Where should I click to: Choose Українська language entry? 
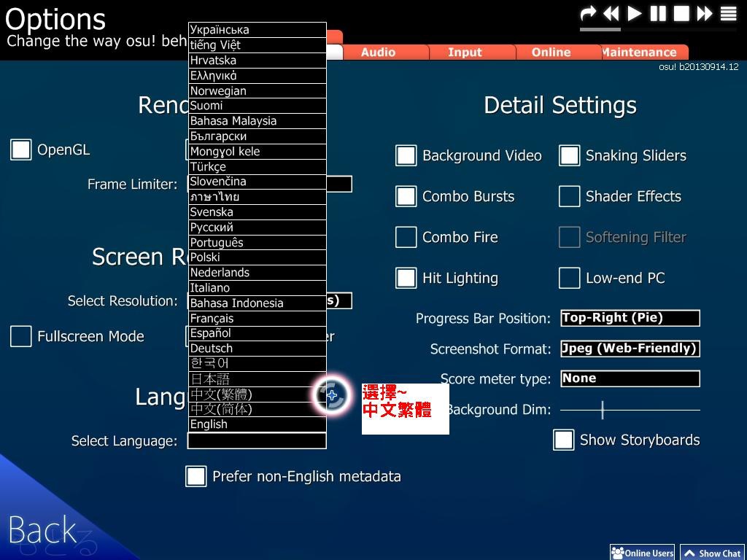pyautogui.click(x=258, y=29)
